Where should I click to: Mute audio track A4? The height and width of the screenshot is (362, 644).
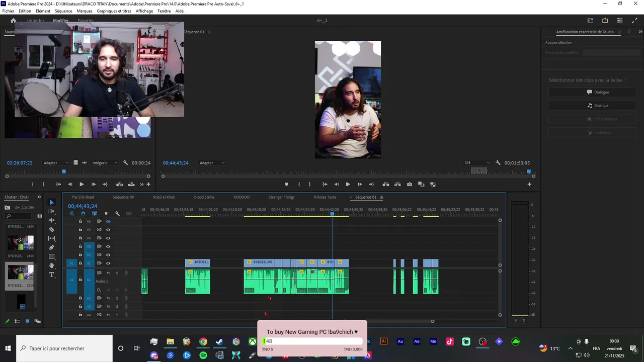pyautogui.click(x=108, y=315)
